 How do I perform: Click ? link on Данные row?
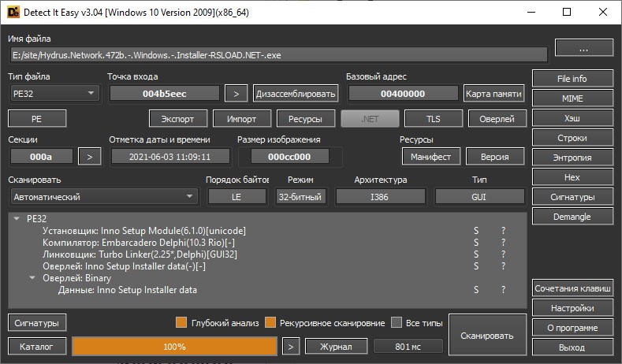[504, 290]
